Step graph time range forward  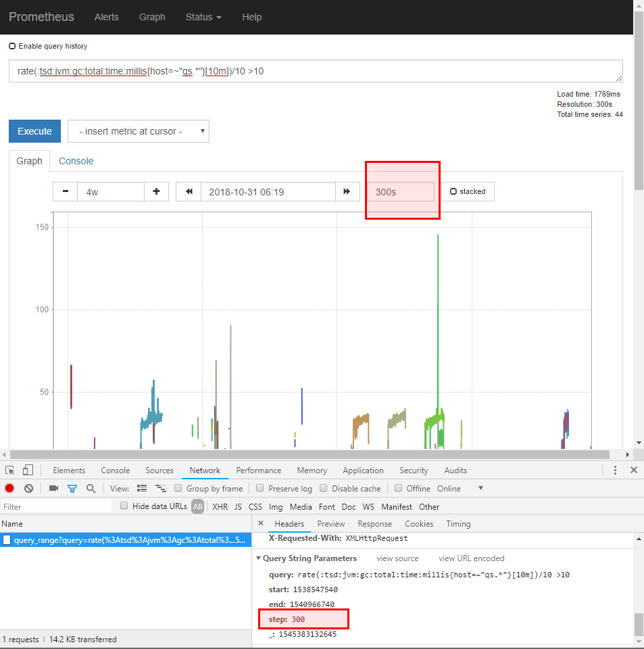pyautogui.click(x=347, y=191)
